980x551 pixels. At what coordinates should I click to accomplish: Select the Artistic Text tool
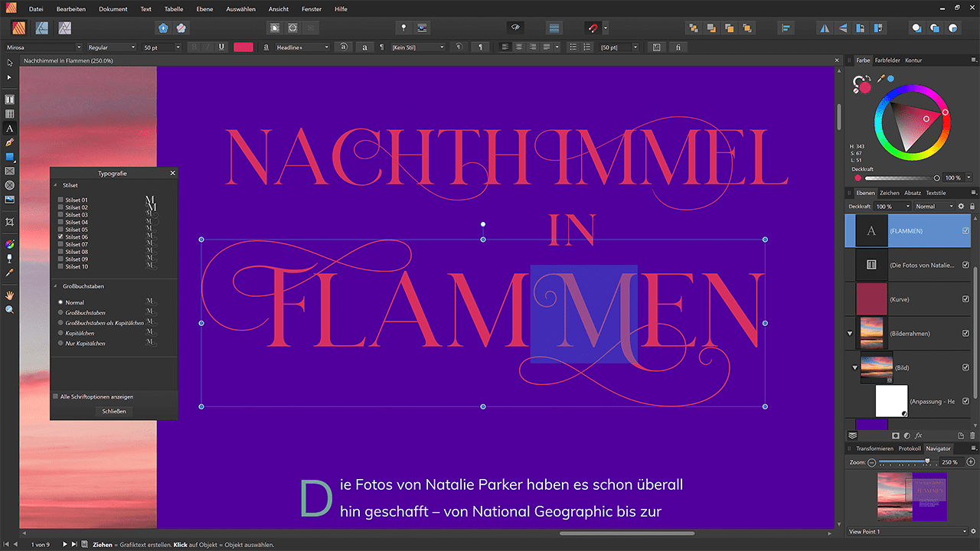(10, 128)
